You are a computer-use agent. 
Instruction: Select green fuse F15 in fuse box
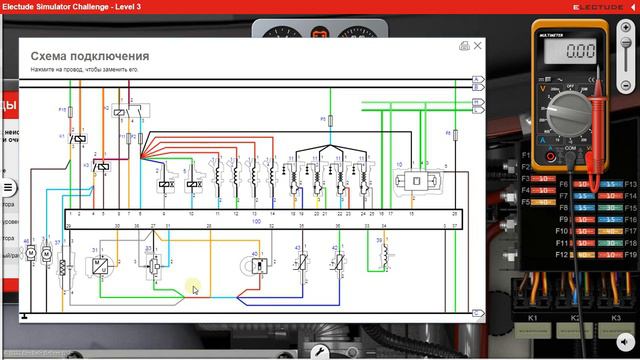[x=610, y=208]
